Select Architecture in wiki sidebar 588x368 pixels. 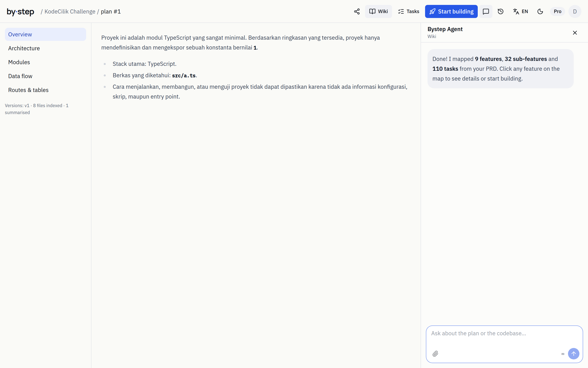tap(46, 48)
